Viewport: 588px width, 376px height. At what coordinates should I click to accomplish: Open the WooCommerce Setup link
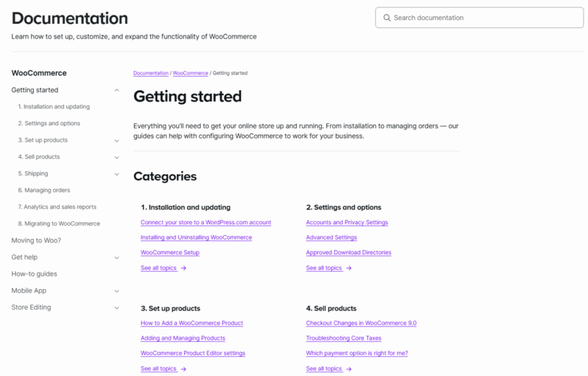click(x=170, y=253)
